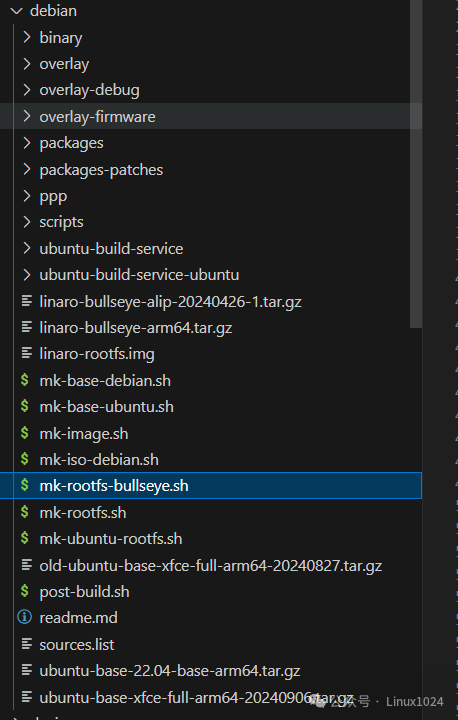The width and height of the screenshot is (458, 720).
Task: Select the ppp folder name
Action: (x=53, y=197)
